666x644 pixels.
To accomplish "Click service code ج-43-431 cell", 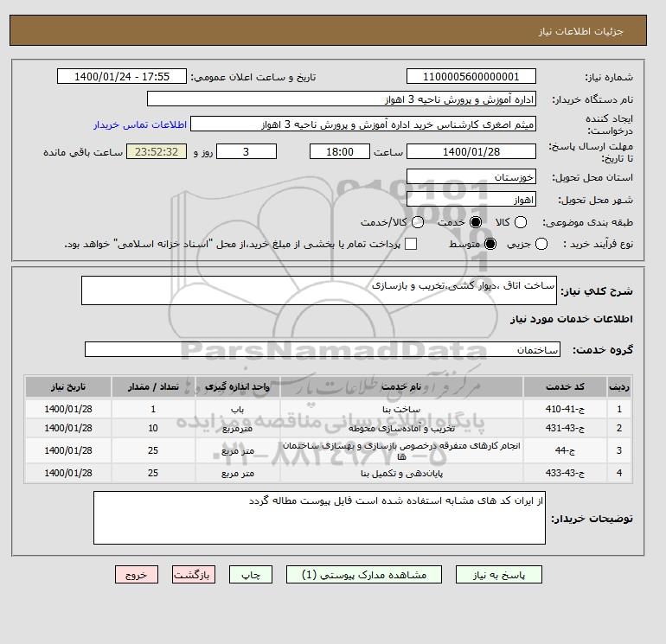I will click(x=565, y=429).
